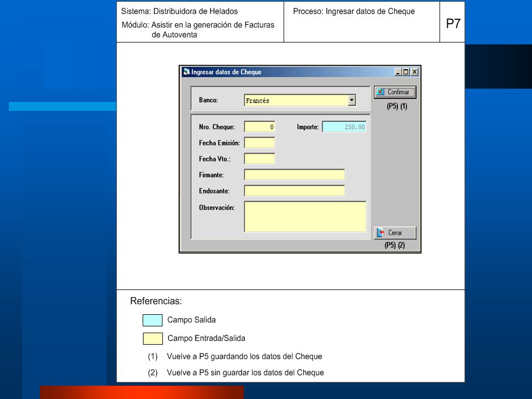Screen dimensions: 532x399
Task: Click the 'Banco:' label
Action: coord(209,100)
